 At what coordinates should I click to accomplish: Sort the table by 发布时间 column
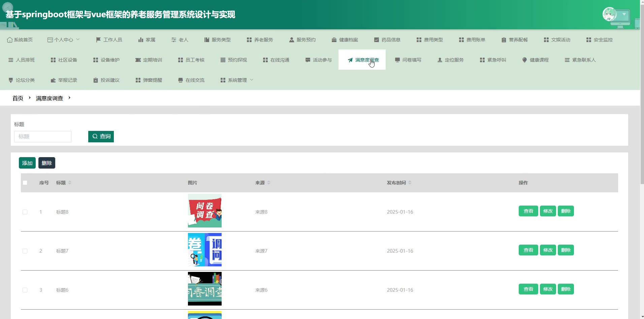(410, 183)
